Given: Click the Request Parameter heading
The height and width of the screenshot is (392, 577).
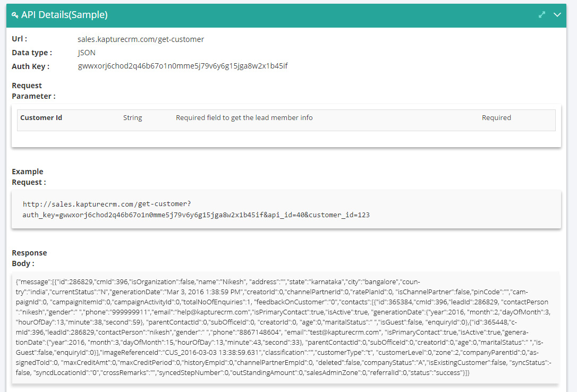Looking at the screenshot, I should [x=33, y=91].
